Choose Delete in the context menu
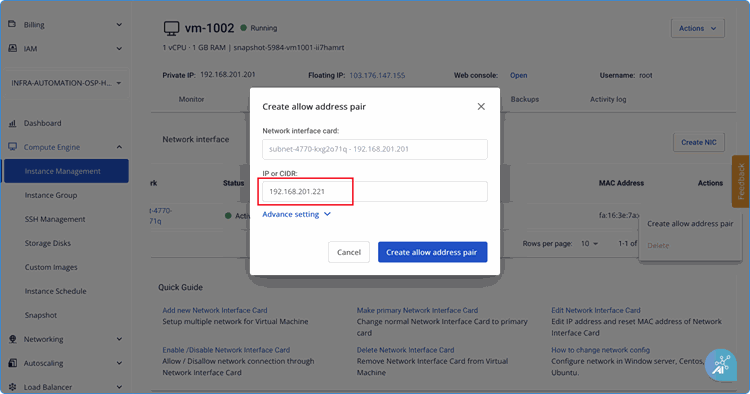This screenshot has width=750, height=394. pyautogui.click(x=658, y=245)
